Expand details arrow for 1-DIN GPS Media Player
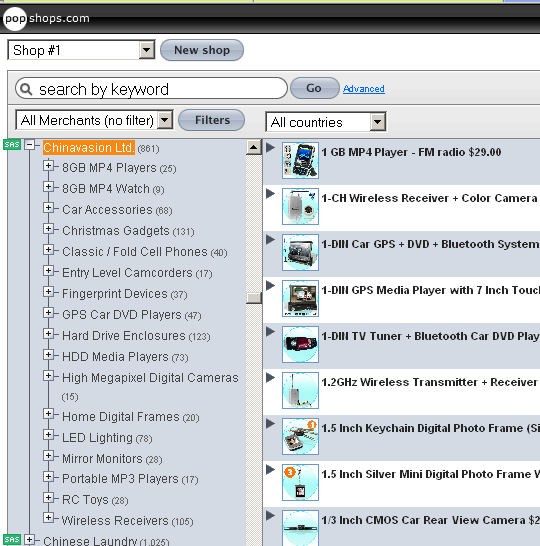The image size is (540, 546). tap(270, 286)
